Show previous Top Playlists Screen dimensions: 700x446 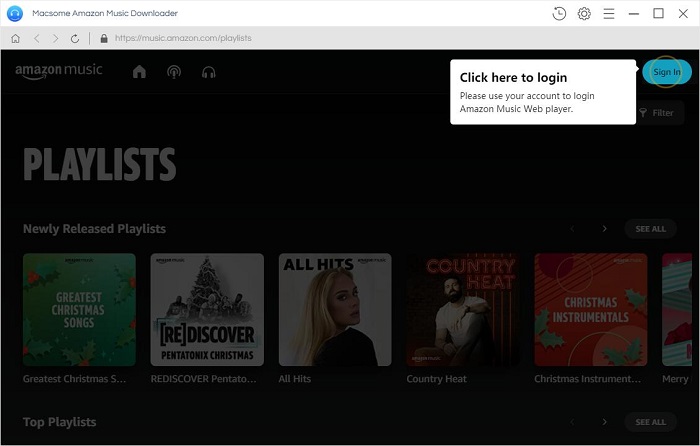[x=572, y=422]
